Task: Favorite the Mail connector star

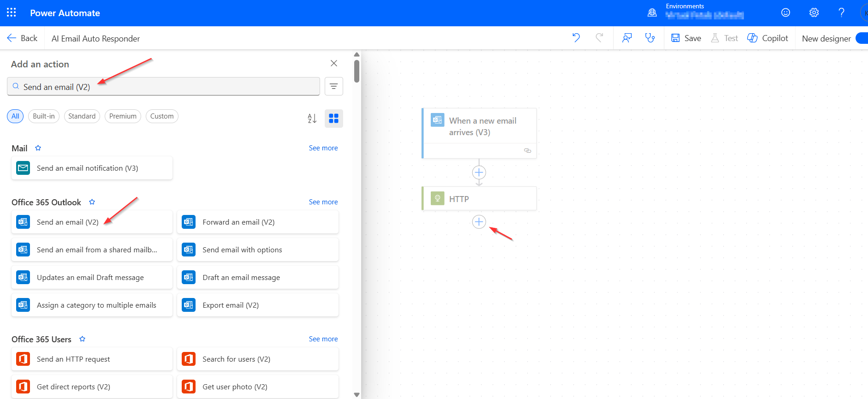Action: click(38, 148)
